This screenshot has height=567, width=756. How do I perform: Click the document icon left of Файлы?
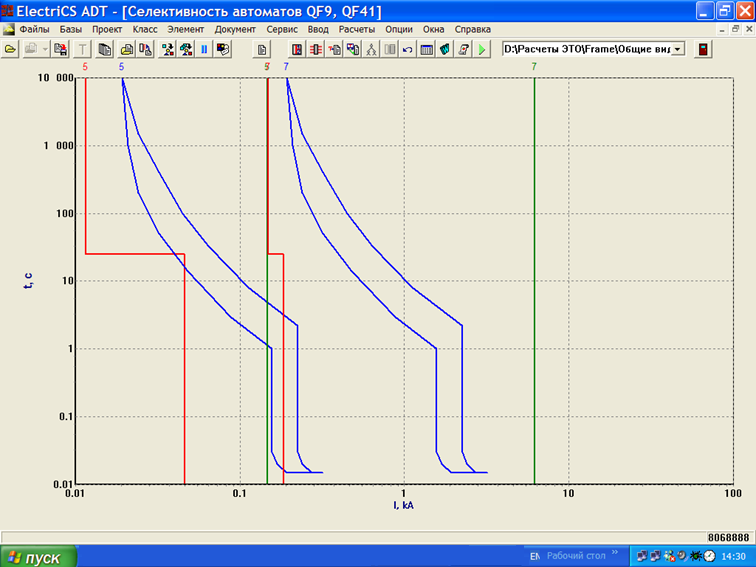(9, 29)
